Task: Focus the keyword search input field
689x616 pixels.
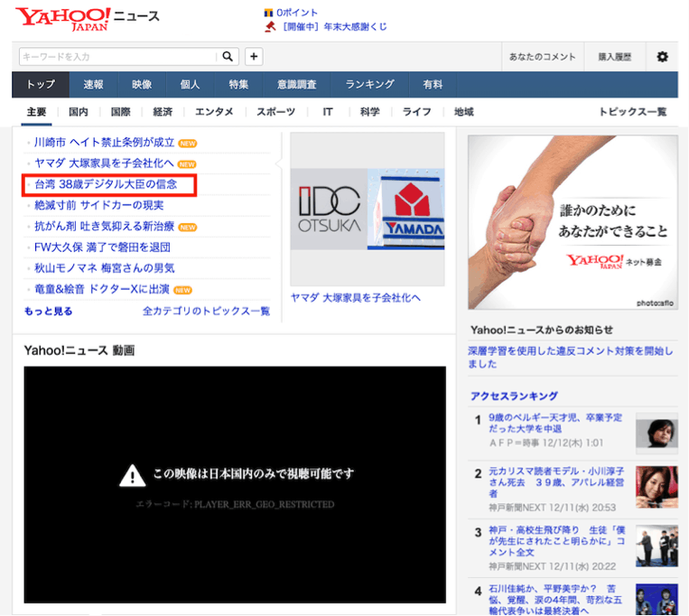Action: [x=117, y=57]
